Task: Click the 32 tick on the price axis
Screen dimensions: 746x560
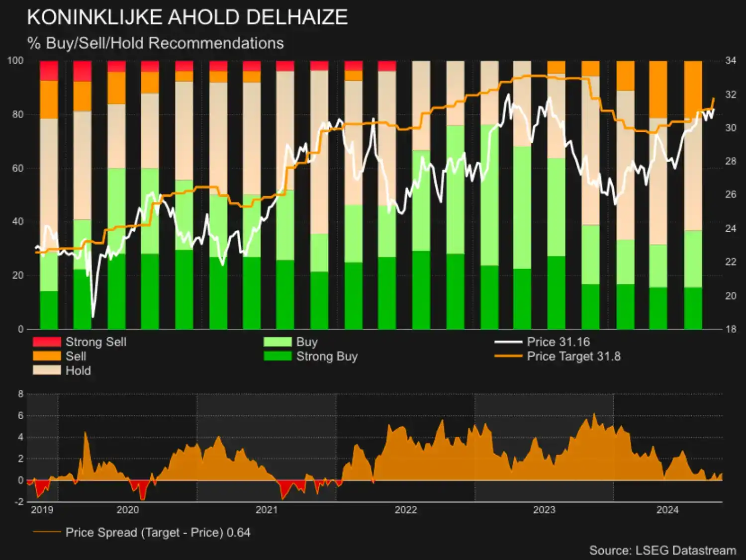Action: [x=731, y=94]
